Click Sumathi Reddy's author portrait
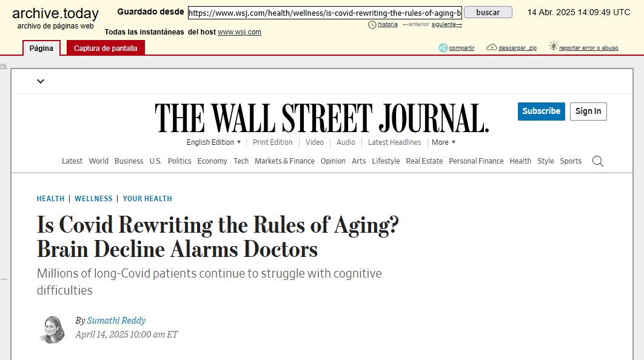Image resolution: width=644 pixels, height=360 pixels. [x=52, y=329]
